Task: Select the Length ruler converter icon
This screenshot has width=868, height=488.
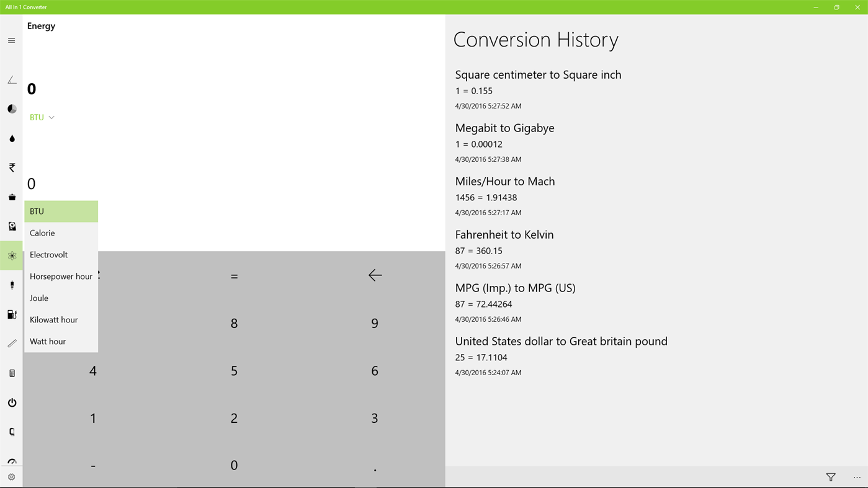Action: (x=11, y=342)
